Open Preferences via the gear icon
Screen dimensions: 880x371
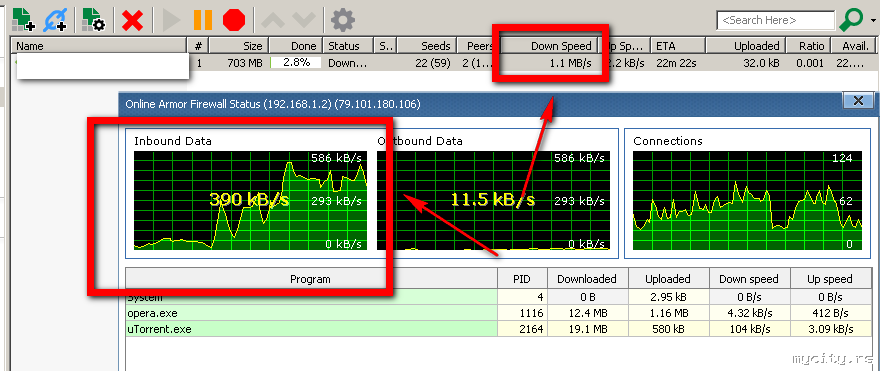[x=342, y=21]
